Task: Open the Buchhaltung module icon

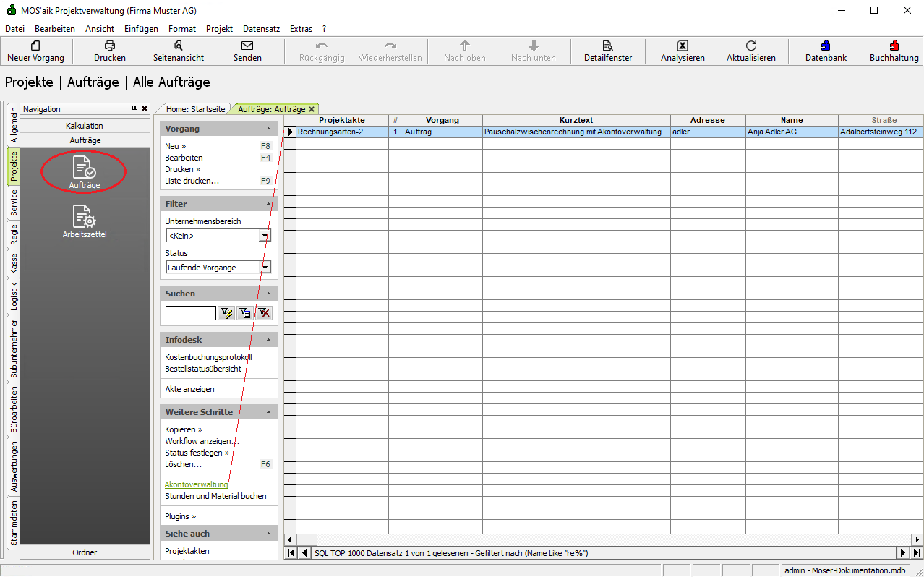Action: (894, 46)
